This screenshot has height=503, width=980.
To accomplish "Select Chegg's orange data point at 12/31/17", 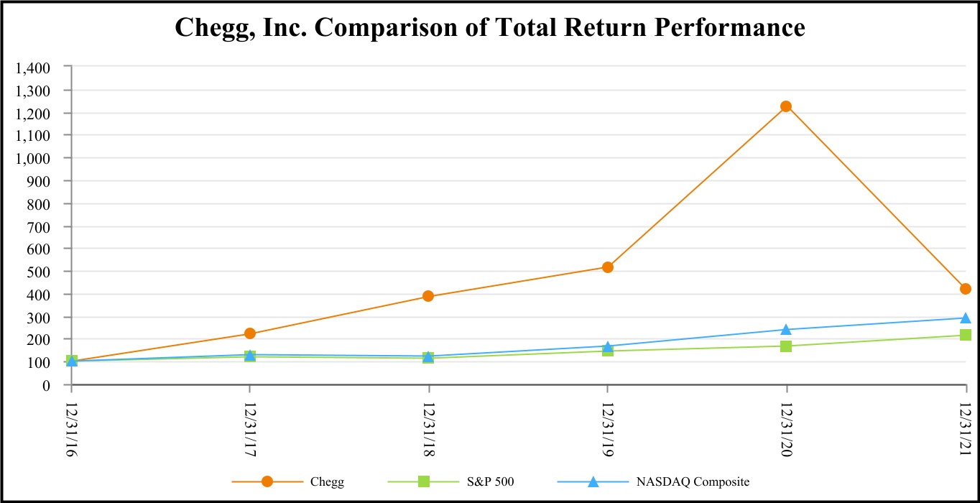I will point(249,333).
